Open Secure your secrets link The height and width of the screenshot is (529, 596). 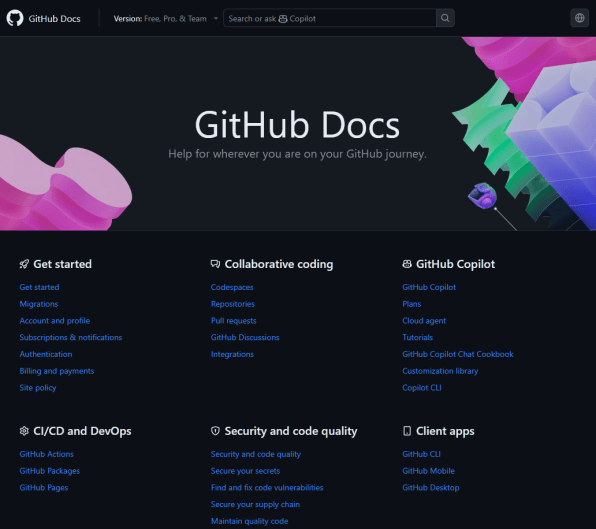tap(246, 471)
